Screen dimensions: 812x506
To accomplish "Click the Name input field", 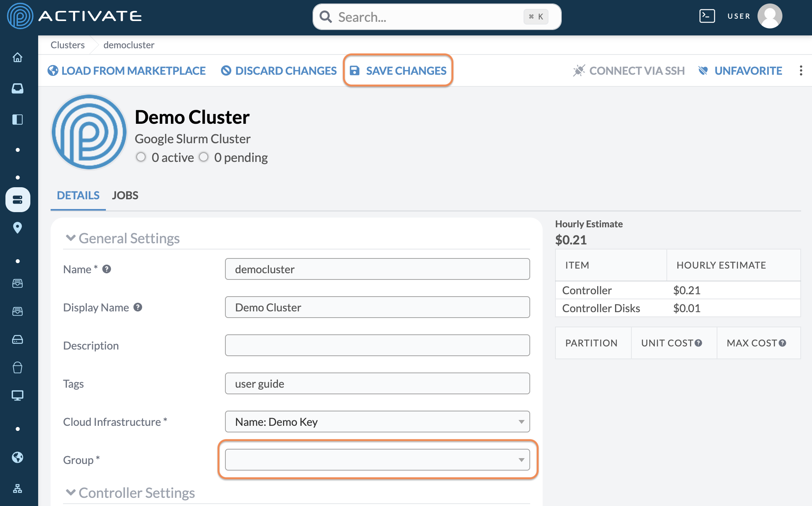I will coord(378,269).
